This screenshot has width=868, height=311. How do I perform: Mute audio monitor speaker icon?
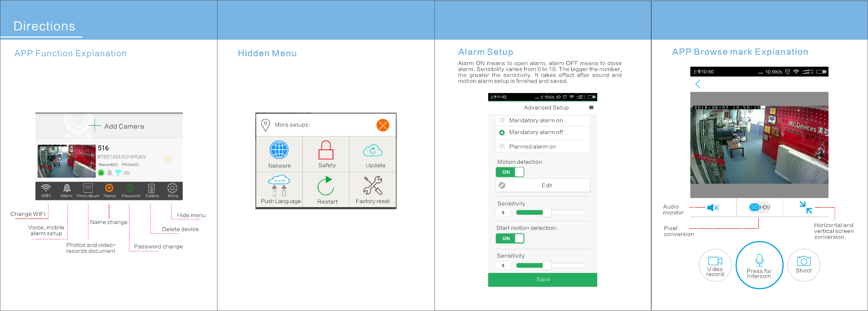pos(713,208)
